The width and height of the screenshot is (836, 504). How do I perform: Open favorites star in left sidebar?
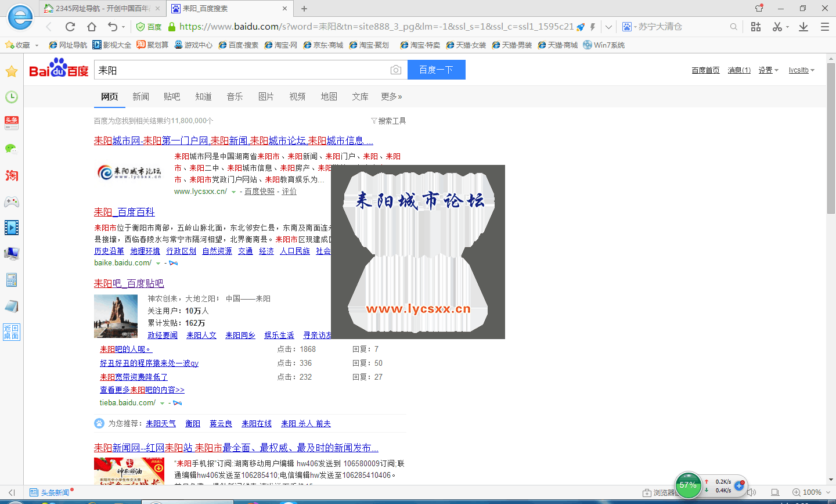tap(12, 71)
